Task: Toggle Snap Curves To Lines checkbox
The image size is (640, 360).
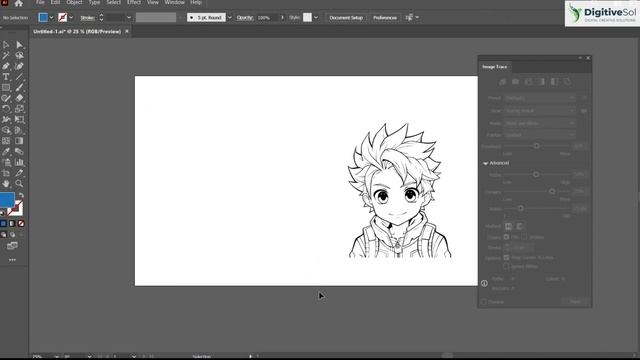Action: tap(507, 258)
